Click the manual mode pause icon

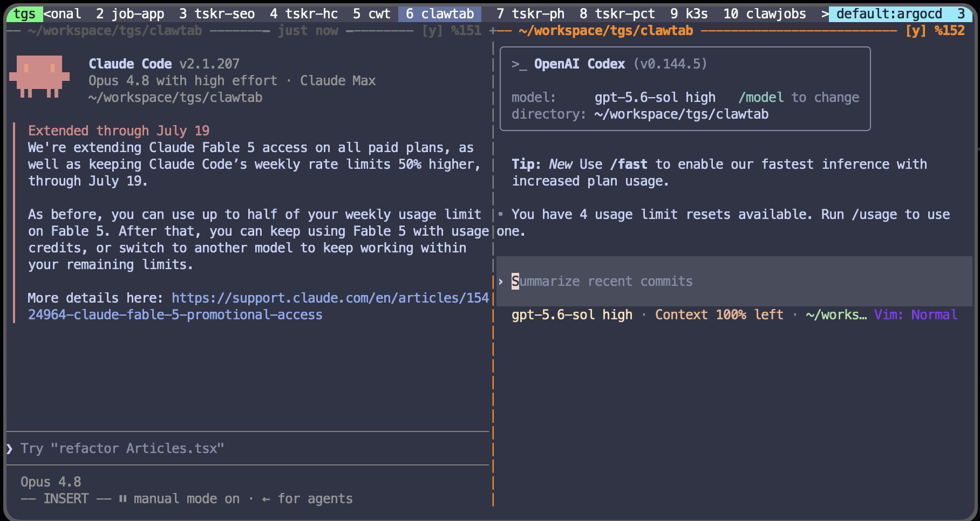(122, 499)
